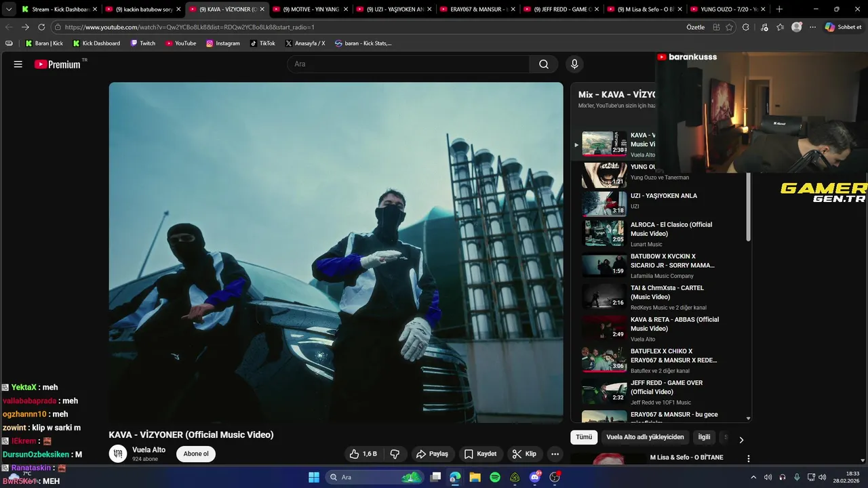Open Vuela Alto channel avatar

click(x=118, y=454)
